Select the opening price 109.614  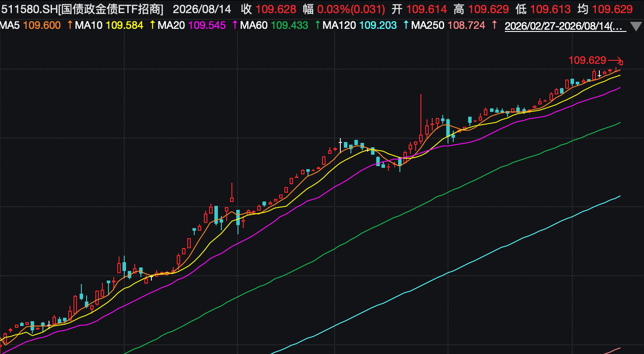click(427, 9)
